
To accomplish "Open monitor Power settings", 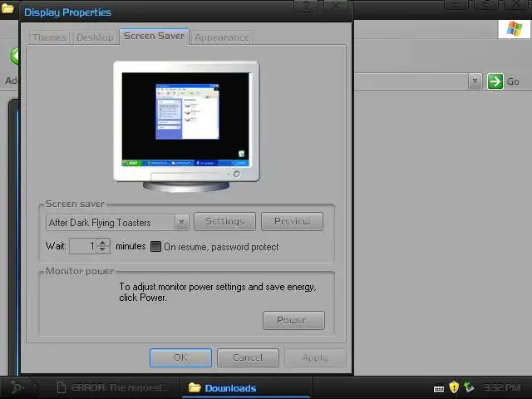I will click(x=293, y=320).
